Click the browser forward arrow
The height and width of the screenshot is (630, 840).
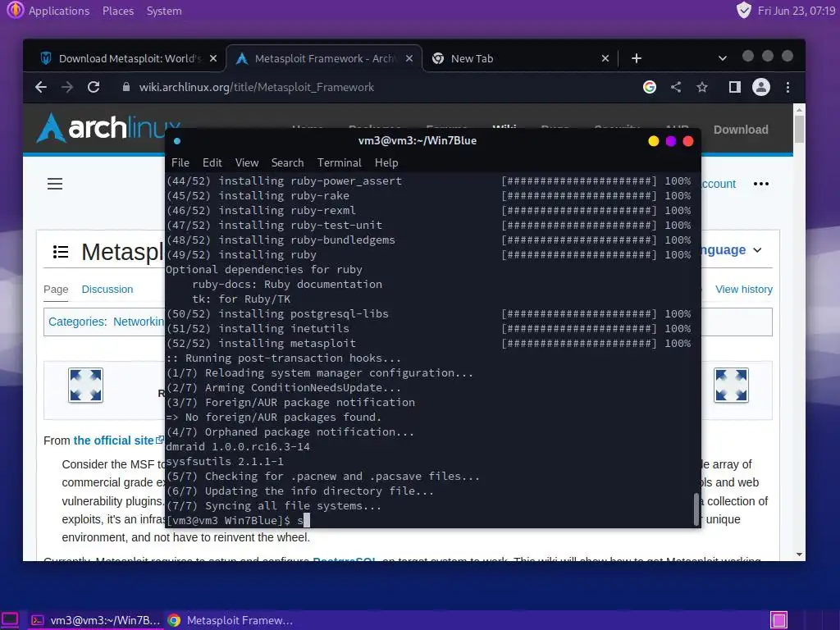(x=67, y=87)
